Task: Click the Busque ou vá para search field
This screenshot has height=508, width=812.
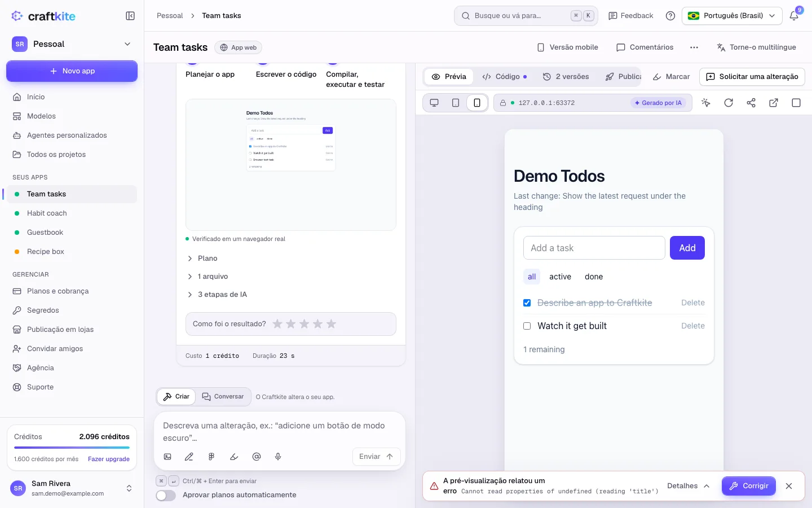Action: pyautogui.click(x=526, y=16)
